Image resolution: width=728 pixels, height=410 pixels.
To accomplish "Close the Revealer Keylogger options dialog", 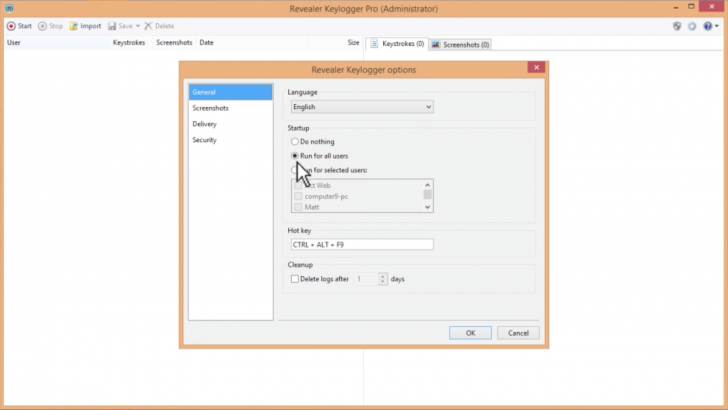I will pos(536,67).
